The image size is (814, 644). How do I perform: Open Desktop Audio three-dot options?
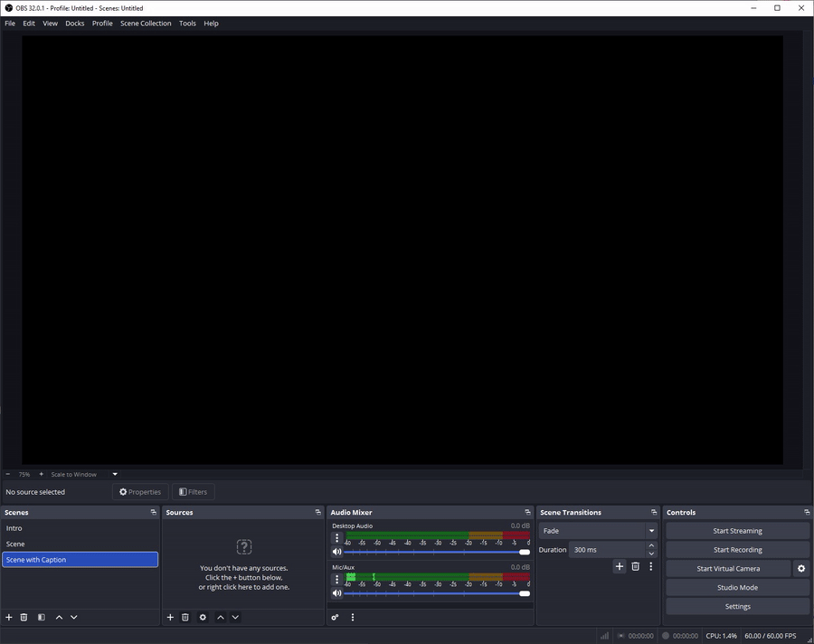click(x=337, y=537)
